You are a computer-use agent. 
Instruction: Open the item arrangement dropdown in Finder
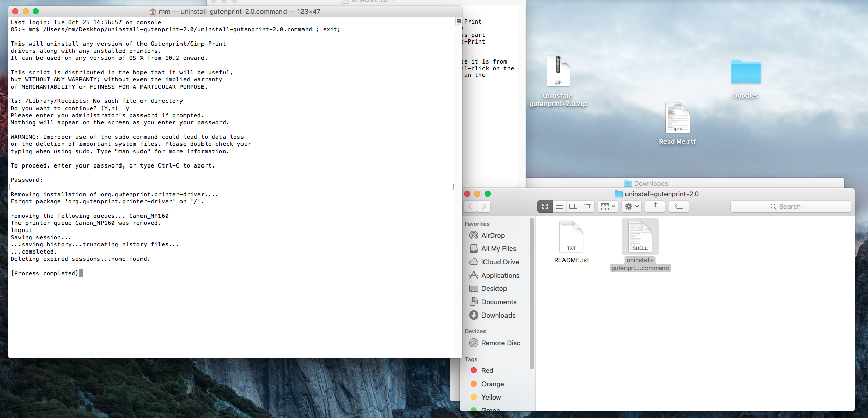(x=608, y=206)
